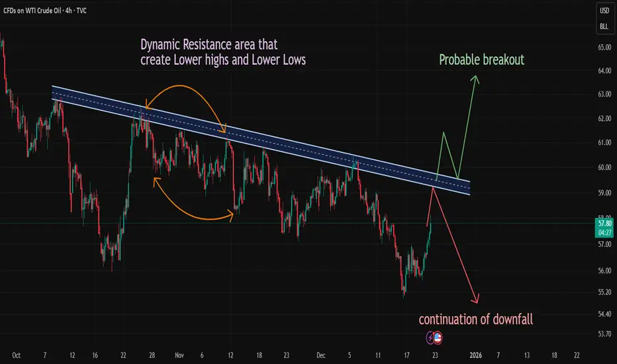The image size is (617, 364).
Task: Click the 62.00 price axis label
Action: [604, 118]
